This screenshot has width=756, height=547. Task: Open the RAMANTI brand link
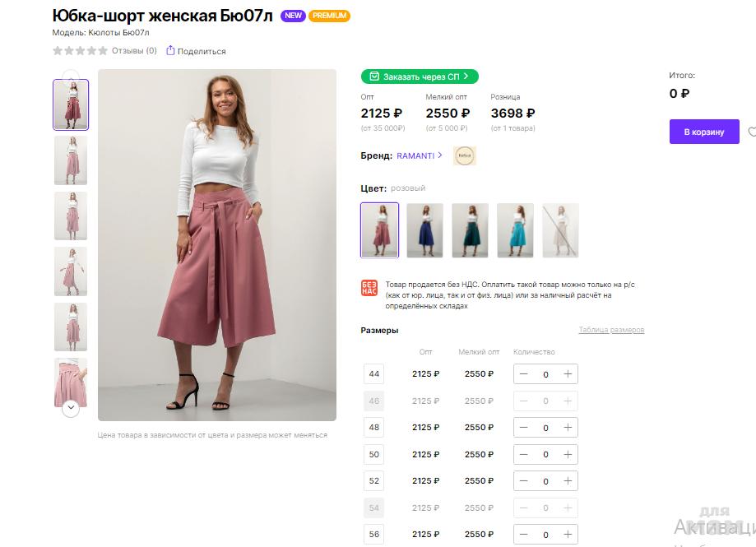(415, 155)
